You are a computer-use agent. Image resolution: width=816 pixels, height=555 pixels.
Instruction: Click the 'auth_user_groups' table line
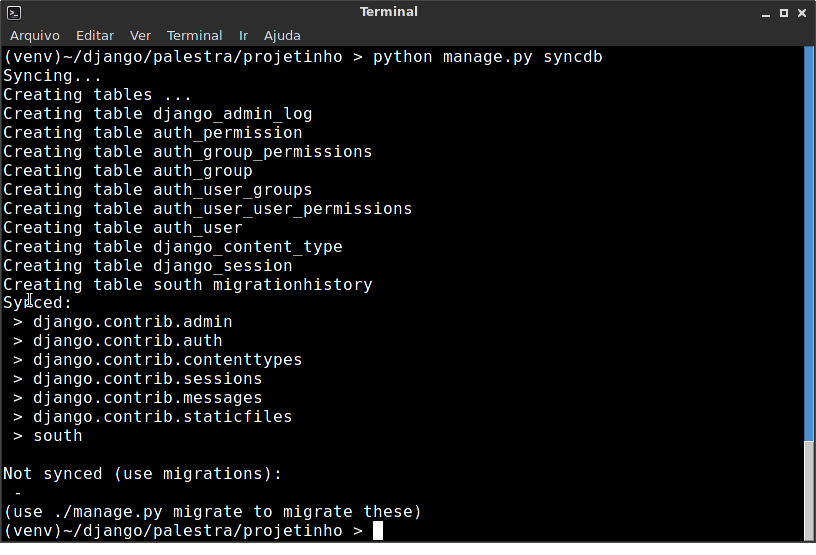158,190
